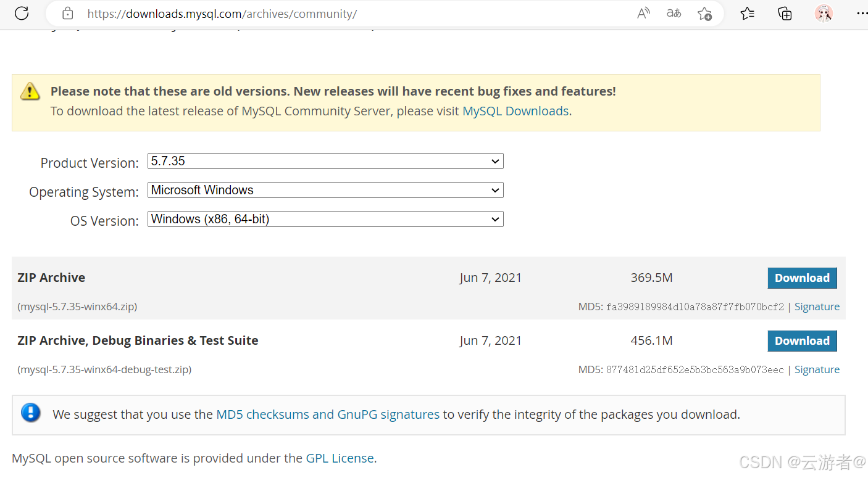Click the Product Version label

click(x=90, y=163)
